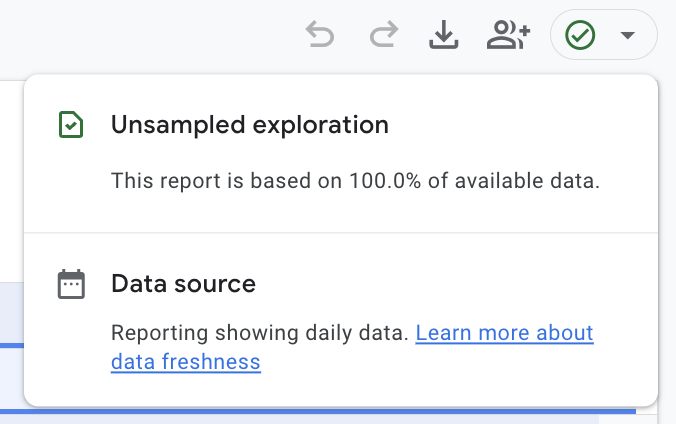Viewport: 676px width, 424px height.
Task: Click the redo arrow icon
Action: (x=383, y=36)
